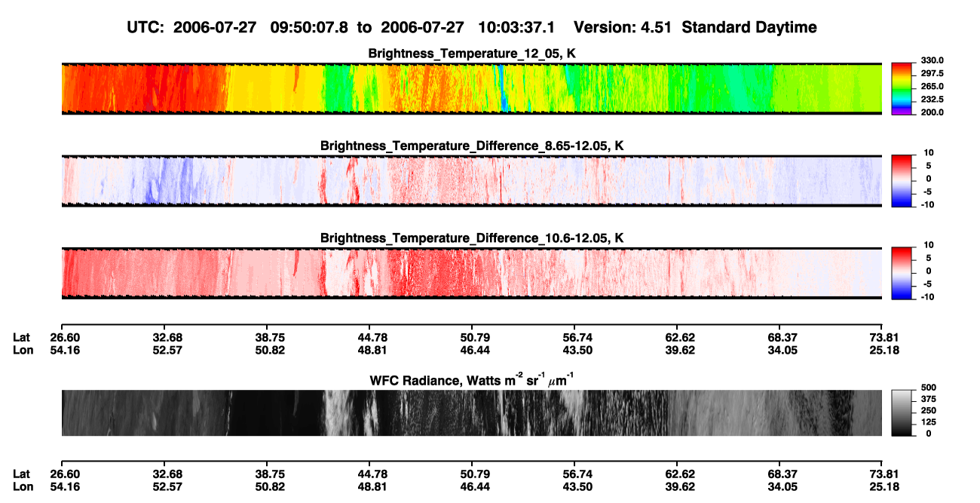This screenshot has height=503, width=980.
Task: Click the 8.65-12.05 difference red-blue color bar
Action: tap(902, 181)
